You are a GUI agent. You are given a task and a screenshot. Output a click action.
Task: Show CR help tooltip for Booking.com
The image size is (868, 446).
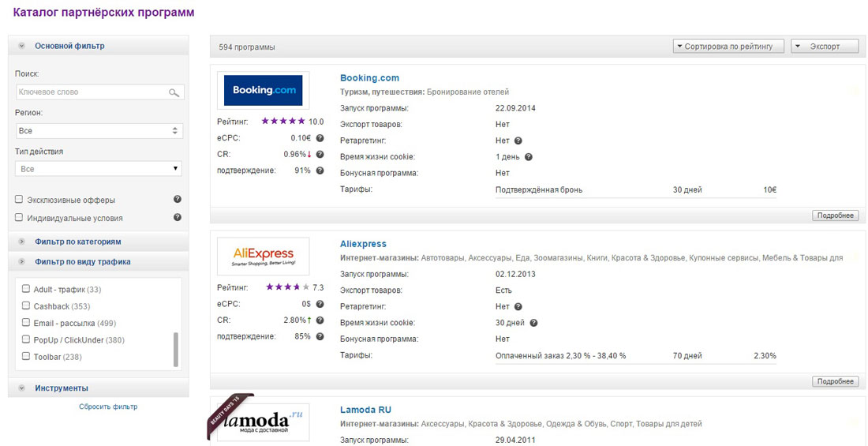(320, 154)
